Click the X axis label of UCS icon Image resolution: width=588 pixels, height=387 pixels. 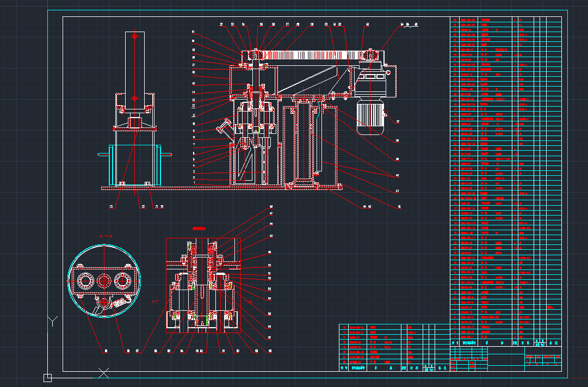pos(103,373)
